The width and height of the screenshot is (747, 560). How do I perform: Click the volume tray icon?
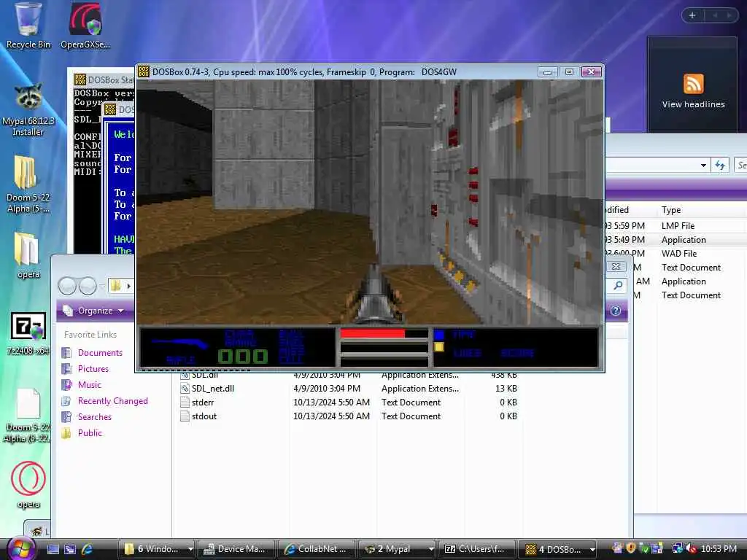(690, 549)
